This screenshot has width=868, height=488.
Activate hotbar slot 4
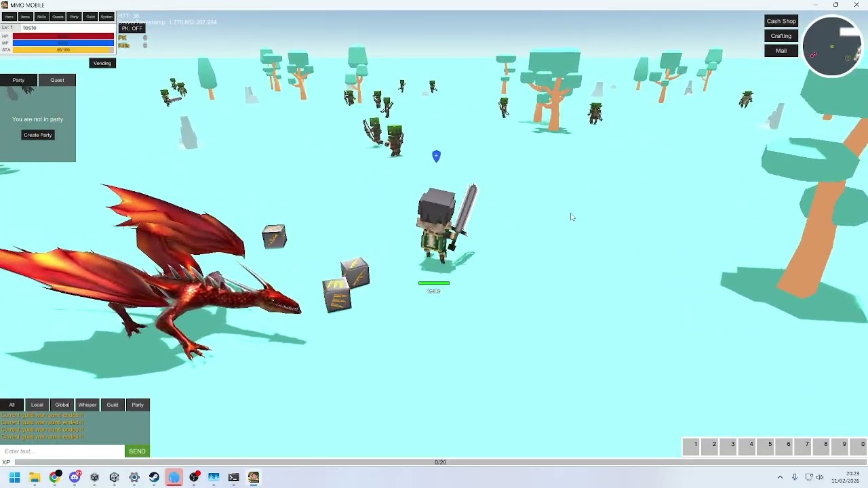click(747, 447)
